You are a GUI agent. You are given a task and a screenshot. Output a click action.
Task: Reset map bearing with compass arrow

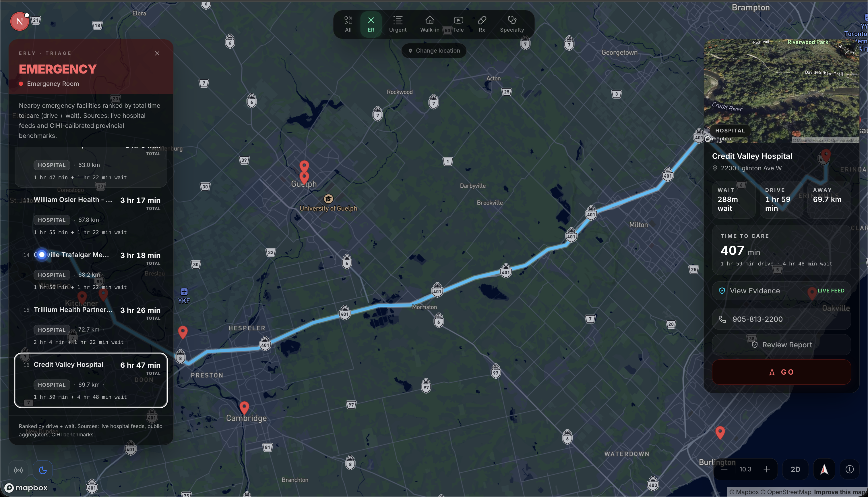pos(824,469)
